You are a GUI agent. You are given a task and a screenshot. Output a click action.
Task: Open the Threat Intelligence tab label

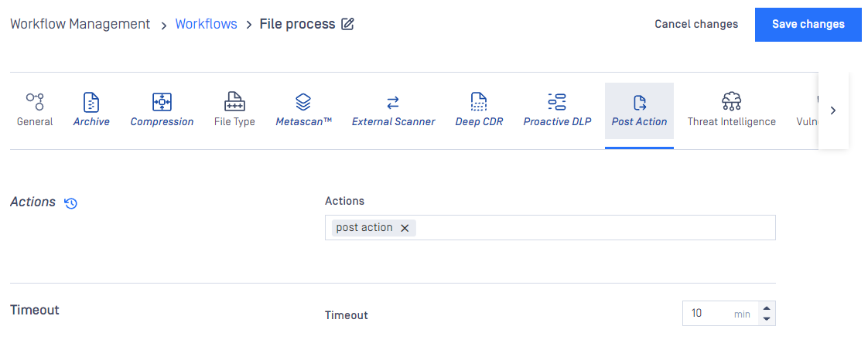pyautogui.click(x=731, y=121)
